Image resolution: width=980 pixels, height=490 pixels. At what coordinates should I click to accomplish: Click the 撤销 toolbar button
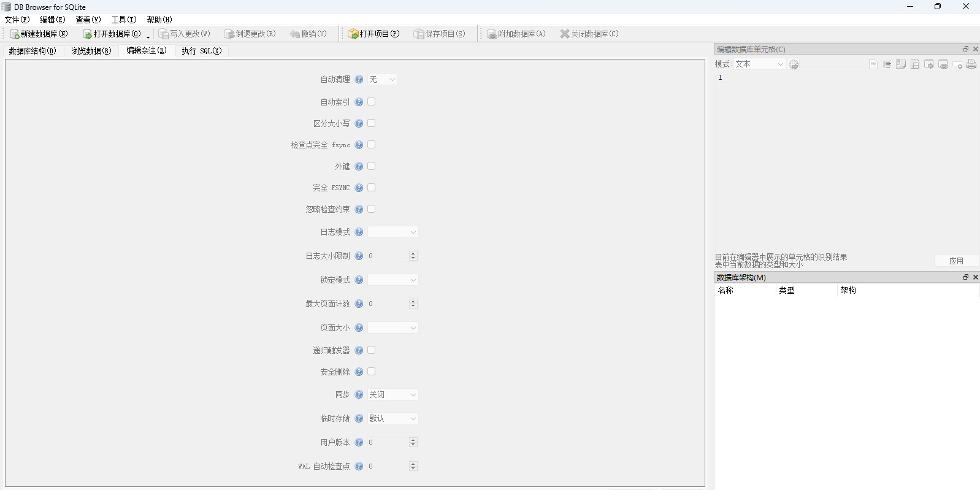tap(308, 34)
